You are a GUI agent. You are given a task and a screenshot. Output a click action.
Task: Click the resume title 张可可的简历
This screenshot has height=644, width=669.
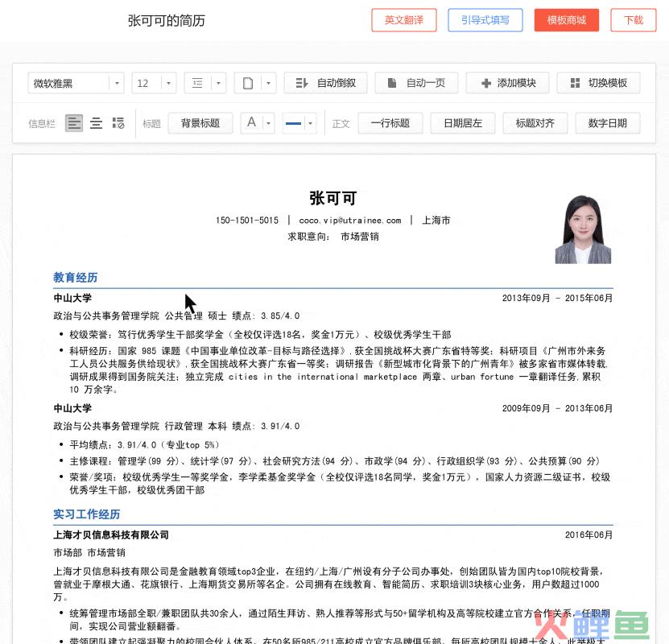click(x=167, y=20)
